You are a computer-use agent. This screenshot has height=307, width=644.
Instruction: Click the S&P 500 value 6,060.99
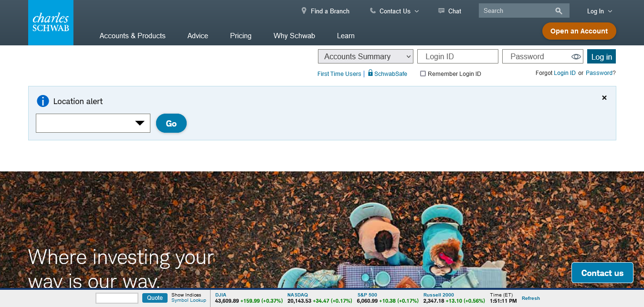pyautogui.click(x=367, y=301)
